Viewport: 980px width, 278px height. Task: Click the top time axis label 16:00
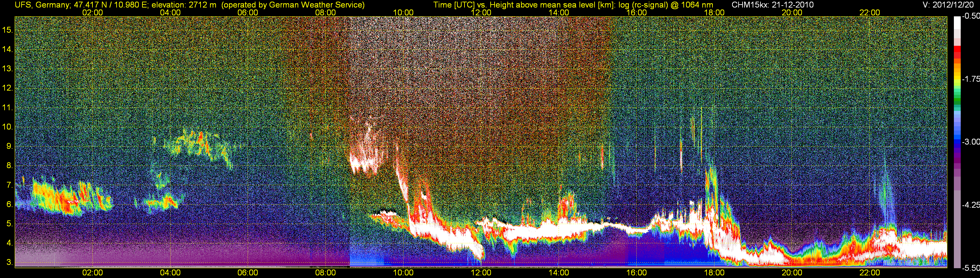636,12
